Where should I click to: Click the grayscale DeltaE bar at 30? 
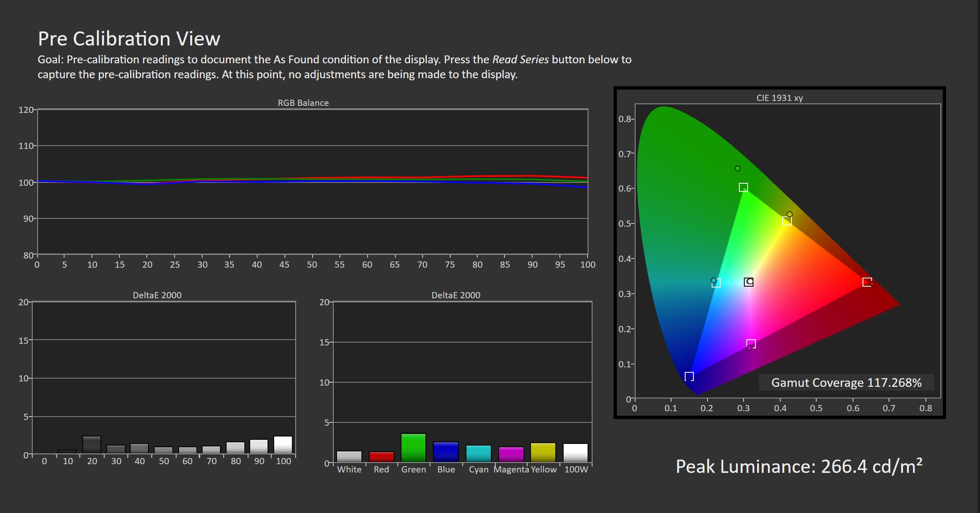(x=116, y=449)
